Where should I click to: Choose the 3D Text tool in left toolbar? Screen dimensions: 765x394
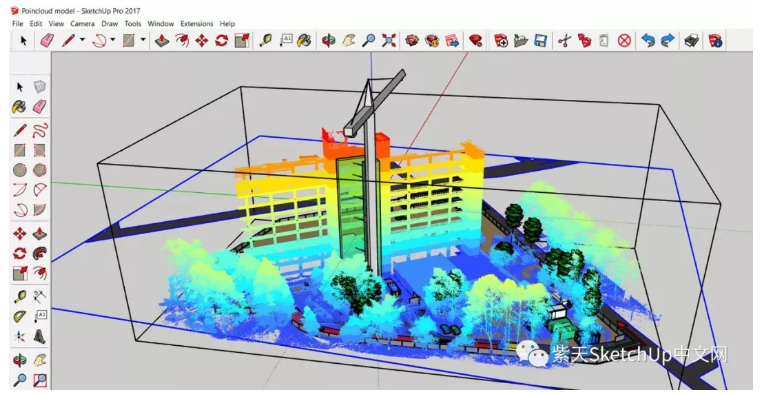point(40,336)
